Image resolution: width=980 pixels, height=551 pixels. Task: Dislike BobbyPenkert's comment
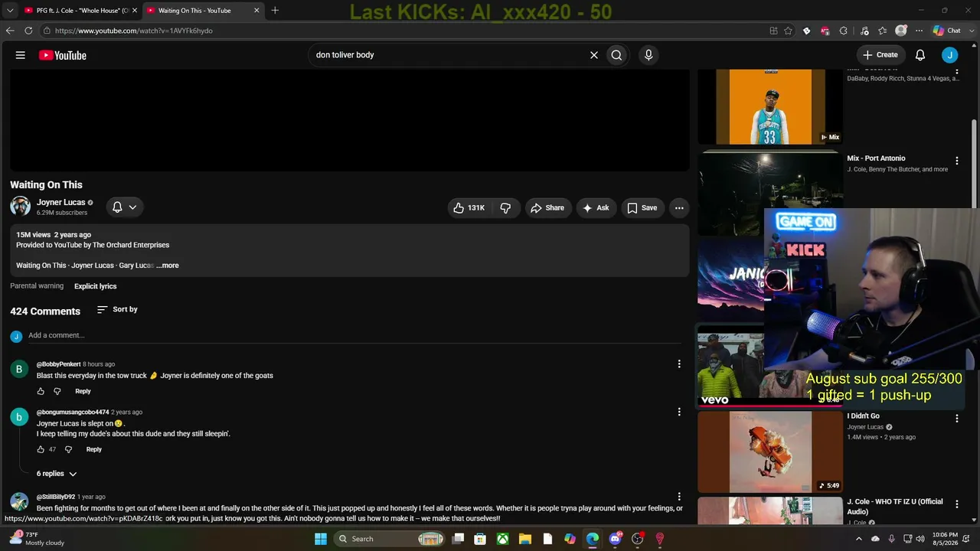tap(57, 391)
